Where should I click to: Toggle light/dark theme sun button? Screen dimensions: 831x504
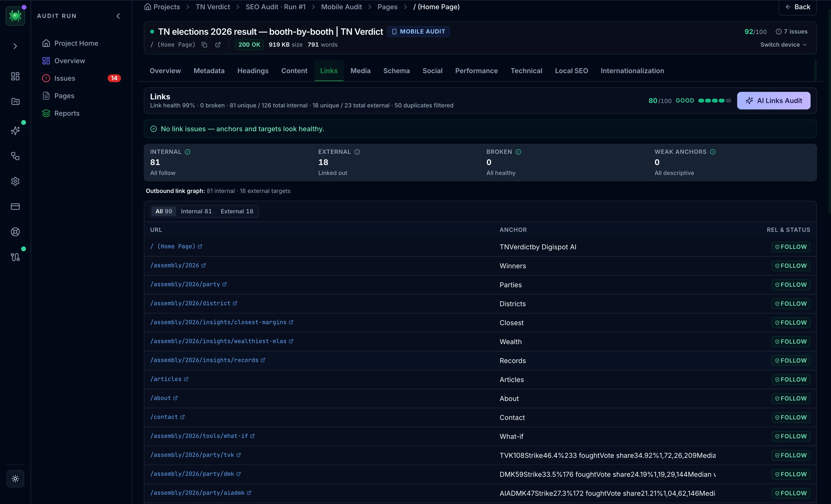pos(15,478)
